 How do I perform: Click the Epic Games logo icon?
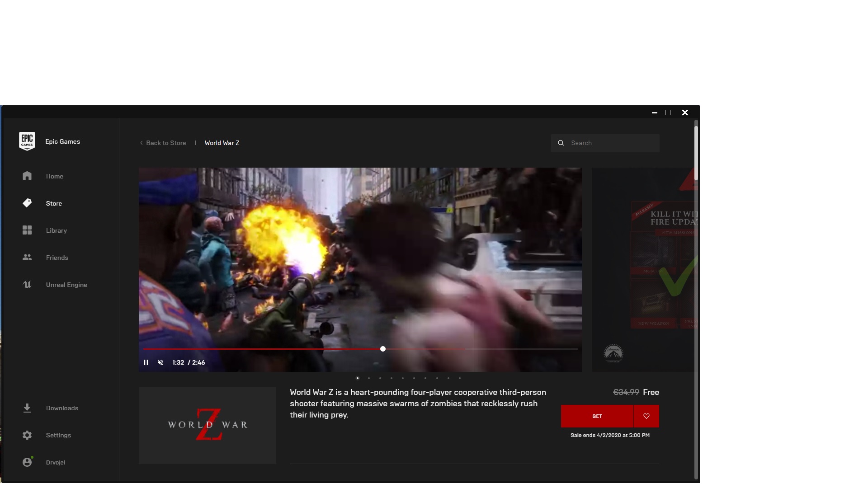coord(27,141)
